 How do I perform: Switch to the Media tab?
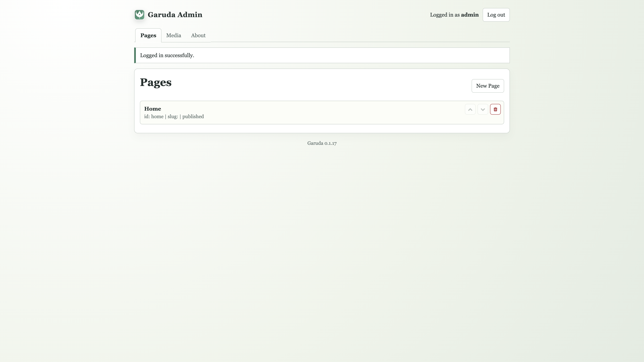click(x=174, y=36)
